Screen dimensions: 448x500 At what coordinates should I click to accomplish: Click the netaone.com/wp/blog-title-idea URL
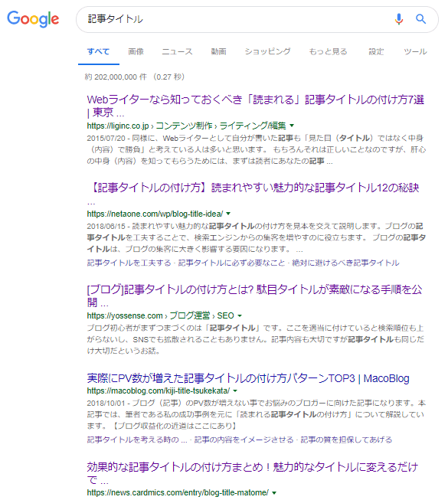tap(155, 214)
